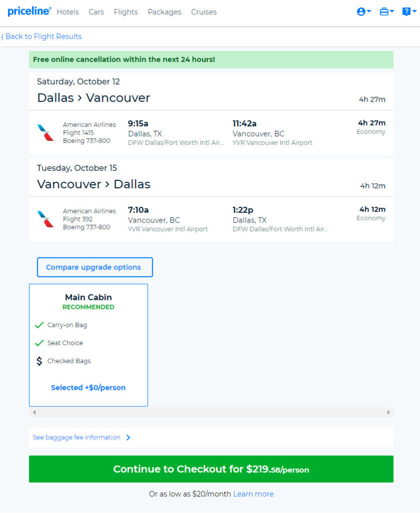The image size is (420, 513).
Task: Continue to Checkout for $219.58/person
Action: click(x=211, y=469)
